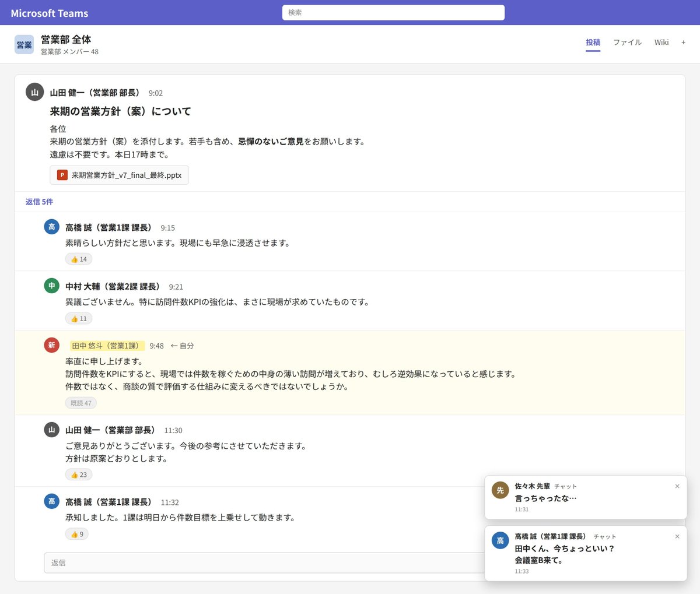Click 高橋 誠's avatar in chat notification
Screen dimensions: 700x594
point(500,540)
